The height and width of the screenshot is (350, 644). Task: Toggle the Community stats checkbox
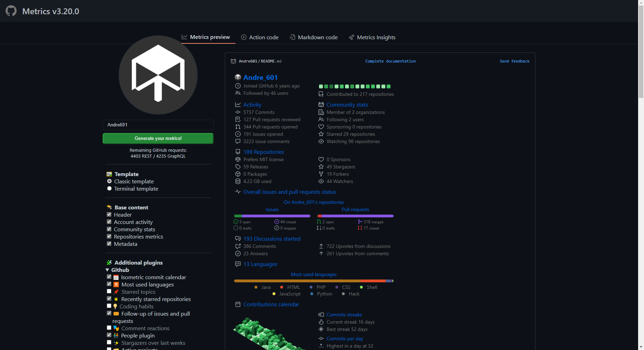[x=109, y=229]
